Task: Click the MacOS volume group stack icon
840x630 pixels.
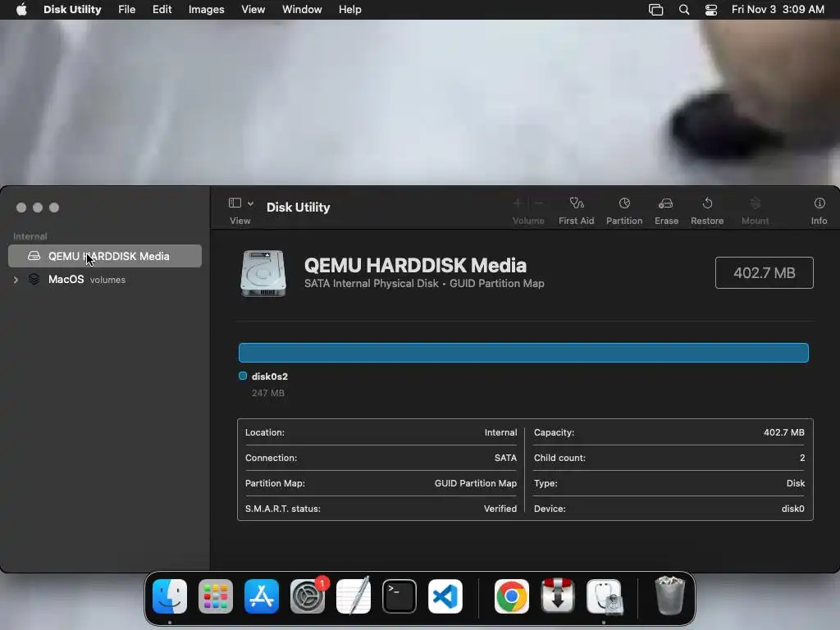Action: pos(34,279)
